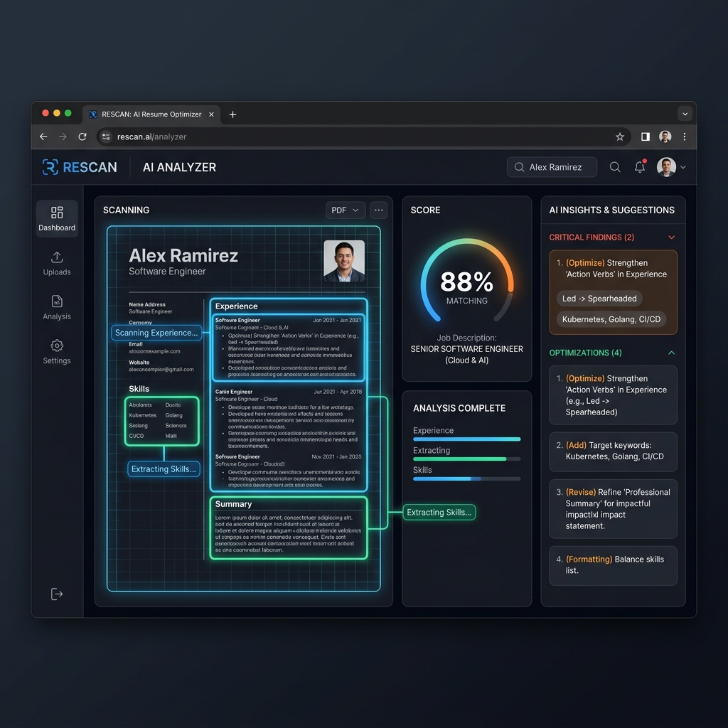Viewport: 728px width, 728px height.
Task: Go back with the browser back arrow
Action: [43, 136]
